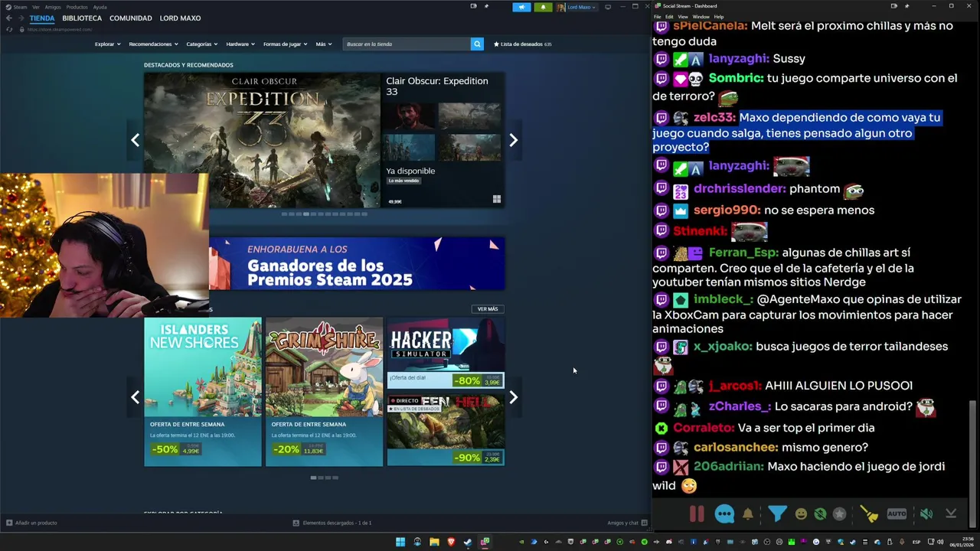Open the Islanders New Shores offer card
This screenshot has width=980, height=551.
coord(203,392)
